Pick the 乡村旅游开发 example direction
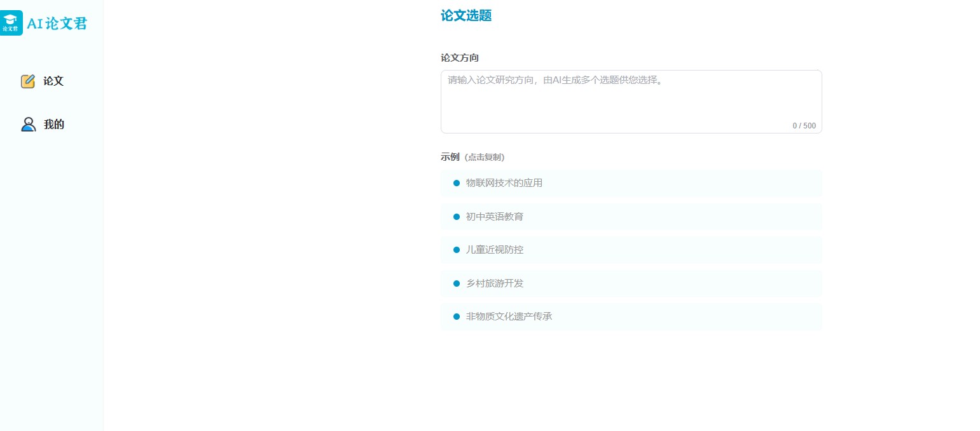Screen dimensions: 980x431 point(494,284)
